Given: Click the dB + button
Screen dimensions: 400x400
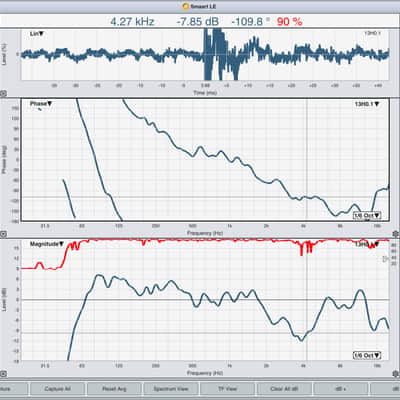Looking at the screenshot, I should tap(341, 389).
